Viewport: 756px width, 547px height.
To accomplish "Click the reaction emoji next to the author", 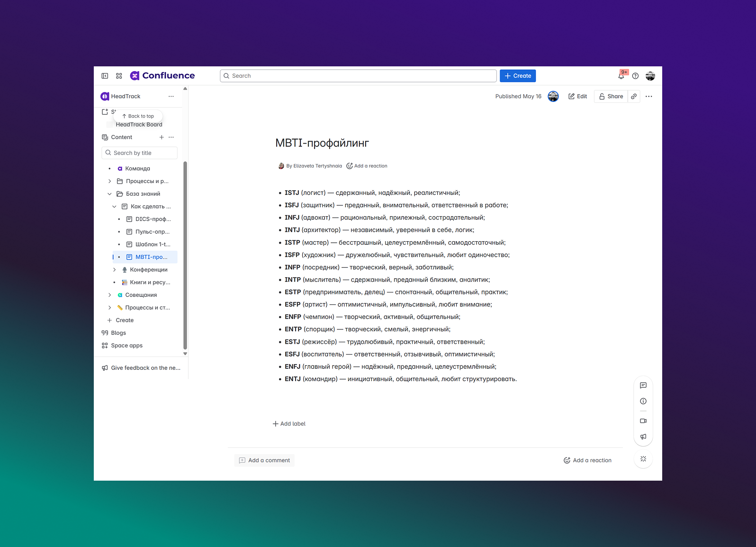I will pyautogui.click(x=350, y=166).
